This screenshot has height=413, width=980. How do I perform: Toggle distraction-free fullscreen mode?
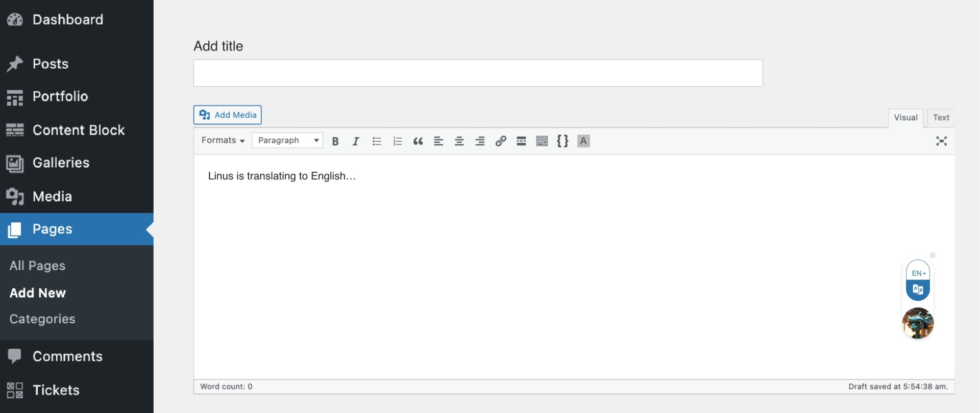coord(941,141)
